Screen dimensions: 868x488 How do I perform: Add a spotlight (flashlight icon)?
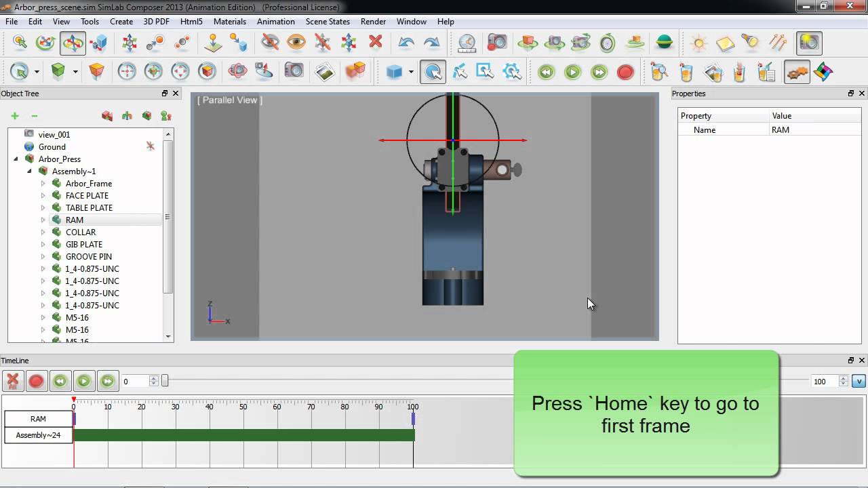[751, 43]
